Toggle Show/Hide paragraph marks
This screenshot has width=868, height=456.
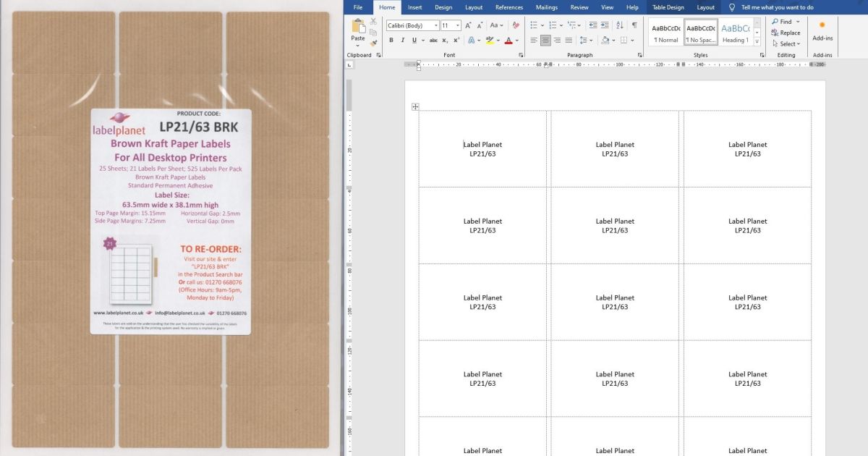coord(634,25)
